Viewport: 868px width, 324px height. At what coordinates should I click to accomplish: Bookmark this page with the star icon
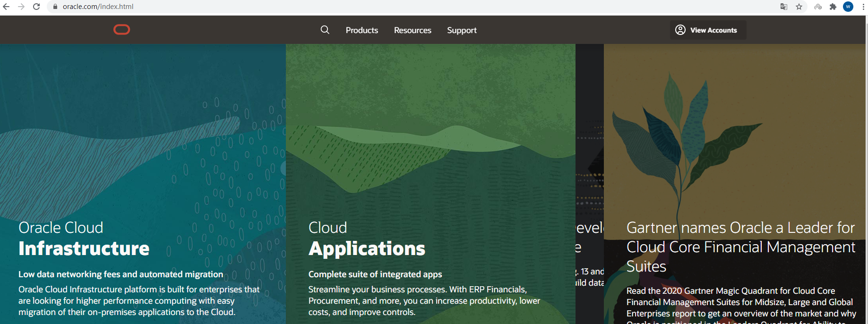(799, 7)
